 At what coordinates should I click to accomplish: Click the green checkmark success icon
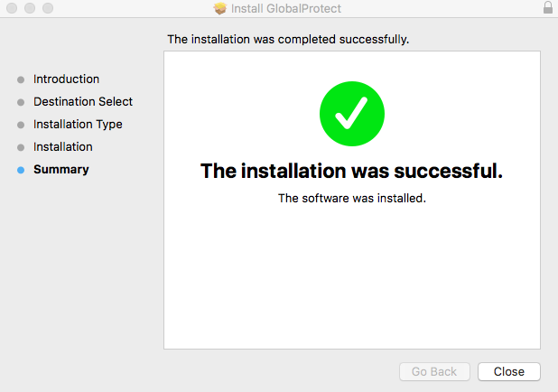pyautogui.click(x=352, y=113)
